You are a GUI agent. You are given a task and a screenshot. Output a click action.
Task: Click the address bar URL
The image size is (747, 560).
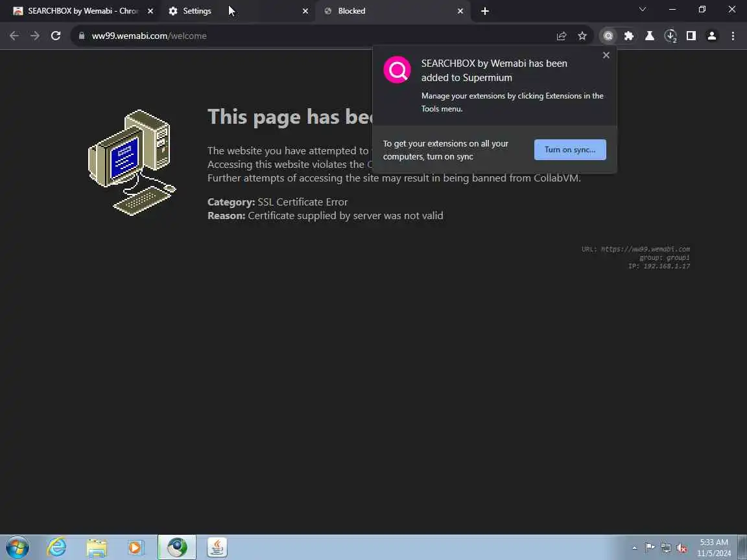tap(149, 36)
